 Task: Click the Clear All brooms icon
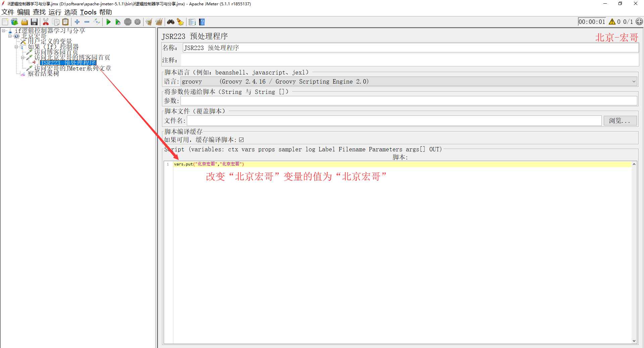point(159,22)
